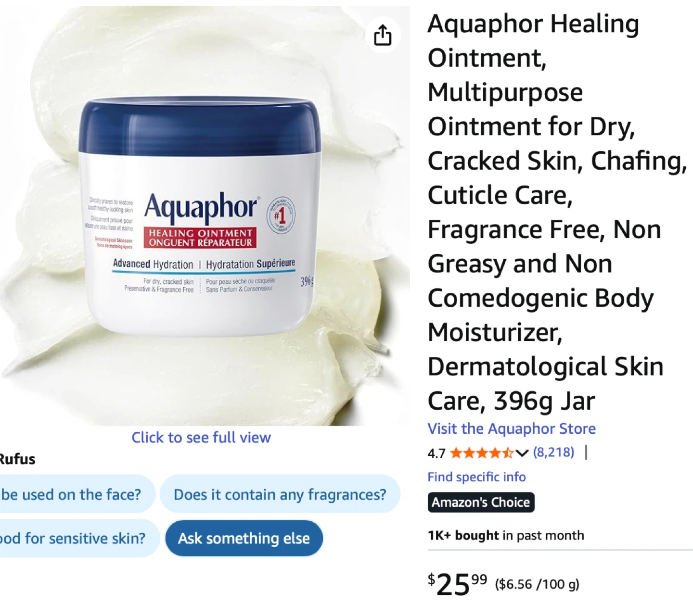The image size is (693, 616).
Task: Click the #1 seal on the jar label
Action: click(281, 215)
